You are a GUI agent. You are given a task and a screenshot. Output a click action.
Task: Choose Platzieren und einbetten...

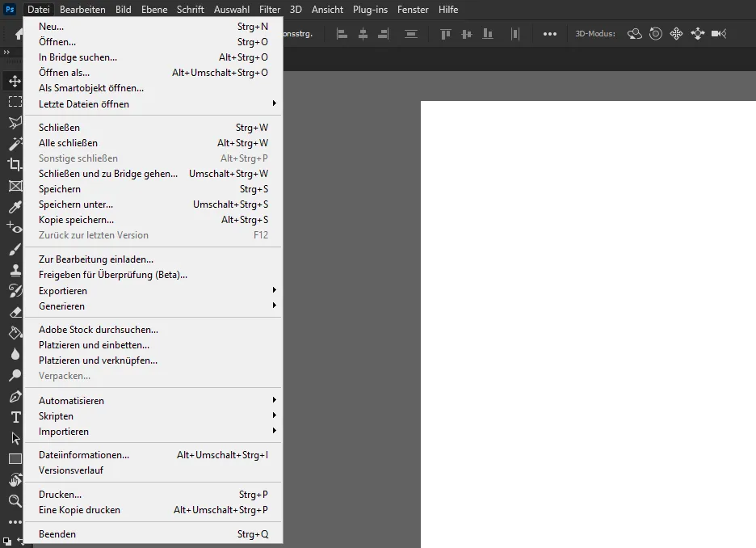(x=153, y=345)
